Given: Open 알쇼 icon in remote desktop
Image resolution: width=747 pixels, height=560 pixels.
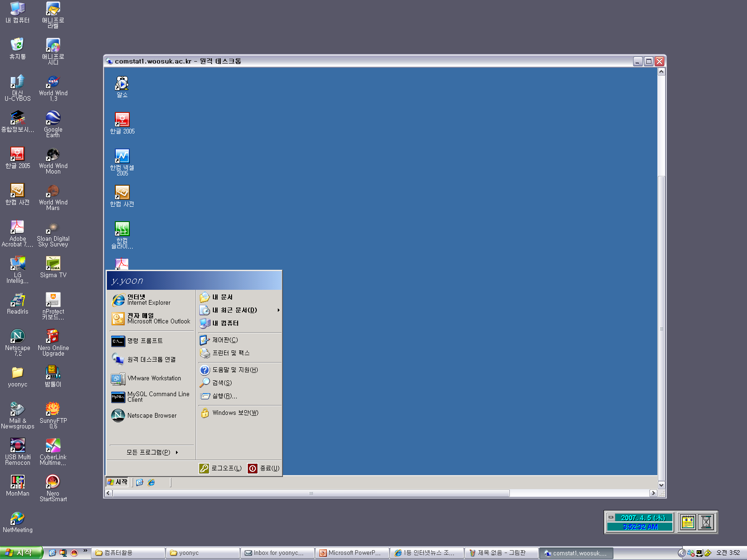Looking at the screenshot, I should [122, 87].
